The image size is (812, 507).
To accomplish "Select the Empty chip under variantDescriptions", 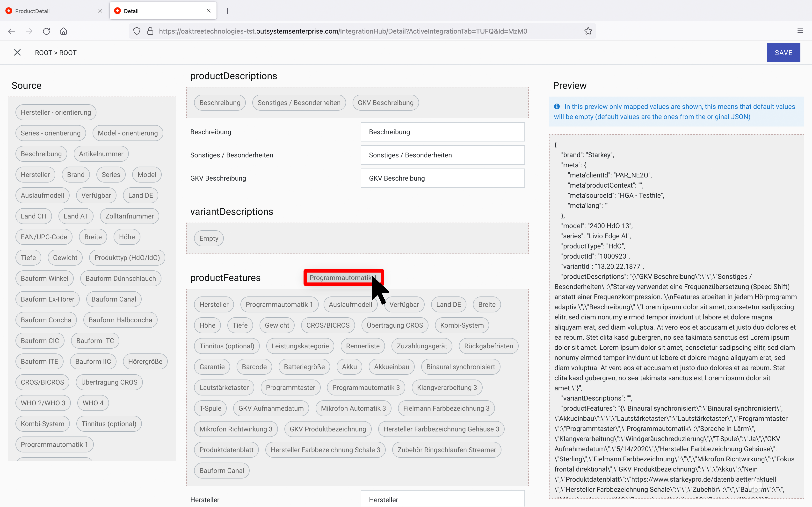I will click(208, 238).
